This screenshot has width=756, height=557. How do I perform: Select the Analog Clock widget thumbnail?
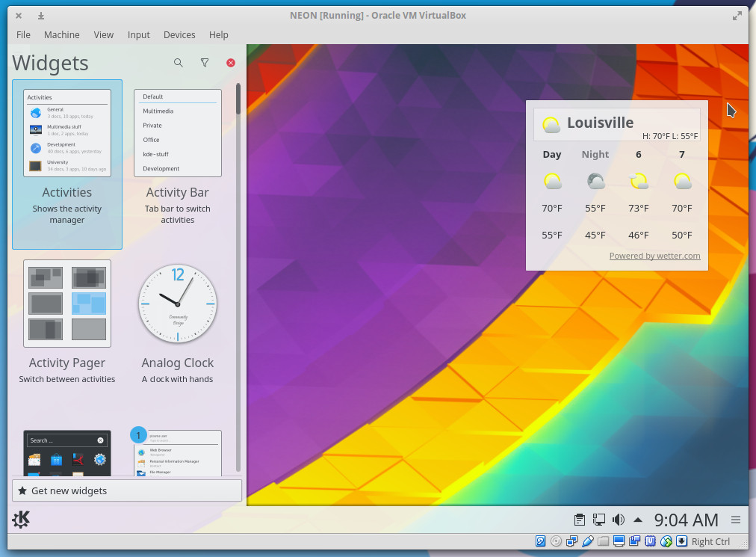[x=178, y=304]
